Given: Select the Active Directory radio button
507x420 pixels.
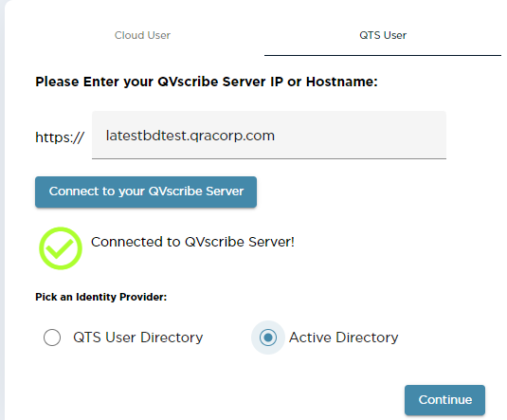Looking at the screenshot, I should point(268,338).
